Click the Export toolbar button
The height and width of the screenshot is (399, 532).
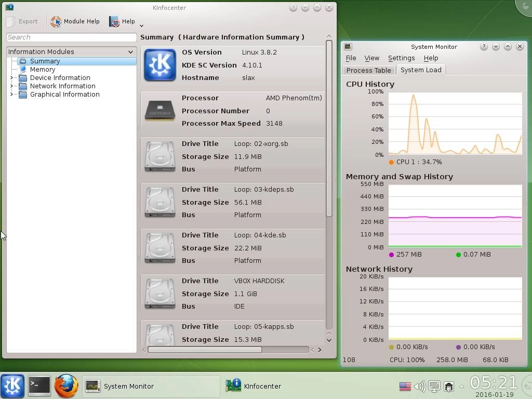tap(22, 21)
